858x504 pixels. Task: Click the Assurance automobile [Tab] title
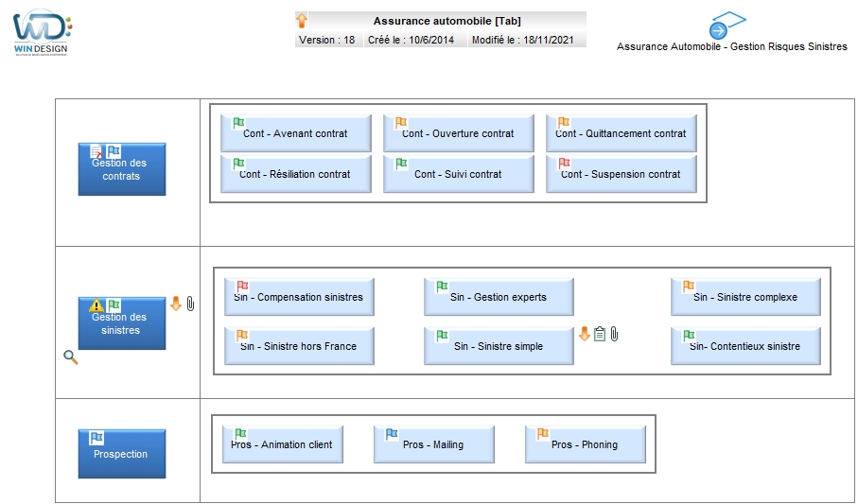[x=447, y=21]
